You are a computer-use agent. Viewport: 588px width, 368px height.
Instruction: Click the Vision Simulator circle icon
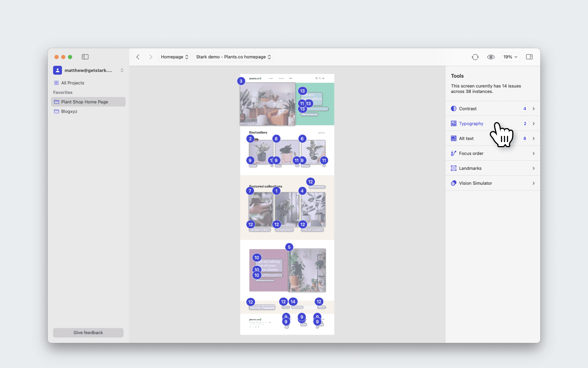[453, 183]
